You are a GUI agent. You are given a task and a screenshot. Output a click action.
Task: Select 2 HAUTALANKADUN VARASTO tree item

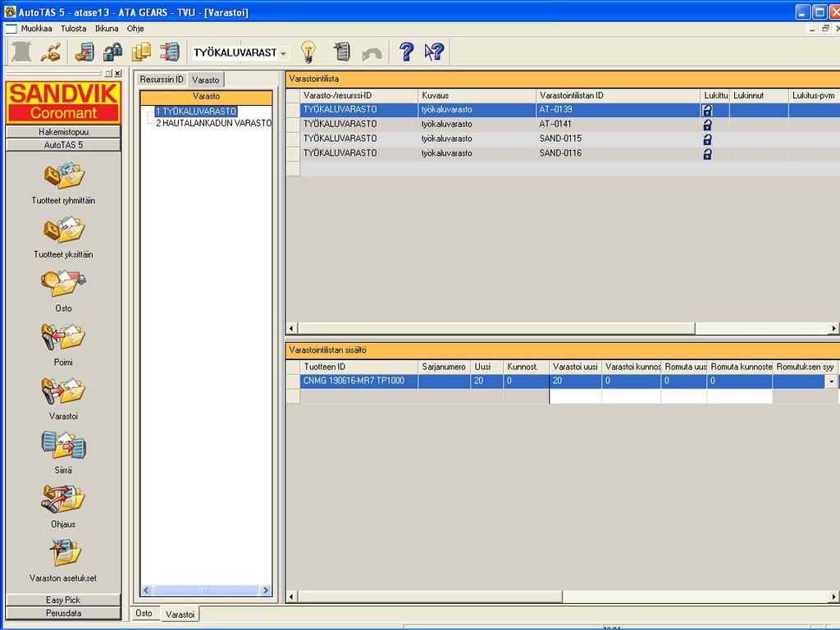coord(213,123)
